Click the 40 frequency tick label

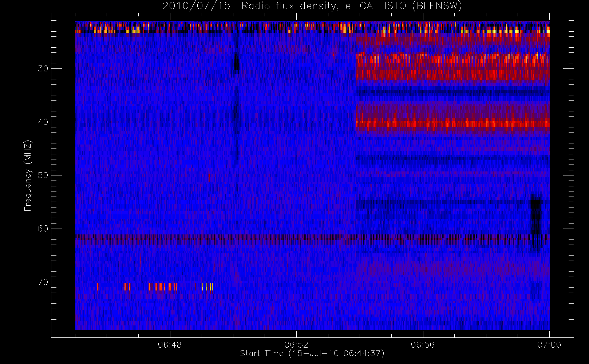point(43,122)
